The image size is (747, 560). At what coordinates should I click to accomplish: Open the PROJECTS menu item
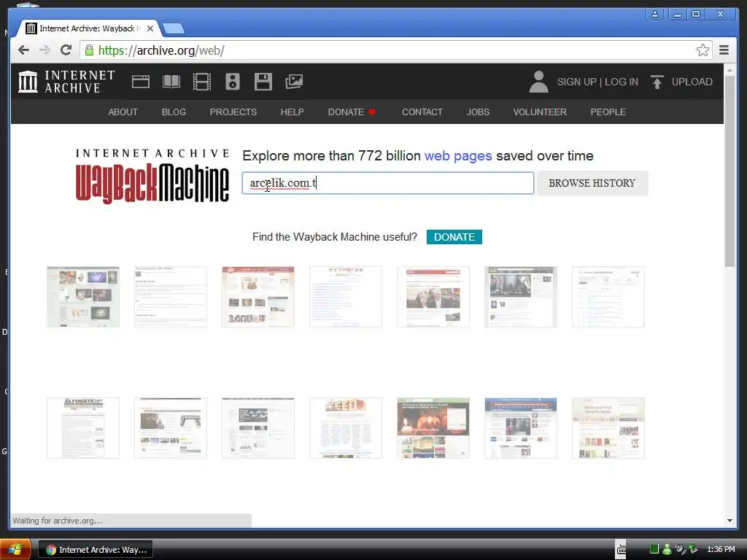233,112
